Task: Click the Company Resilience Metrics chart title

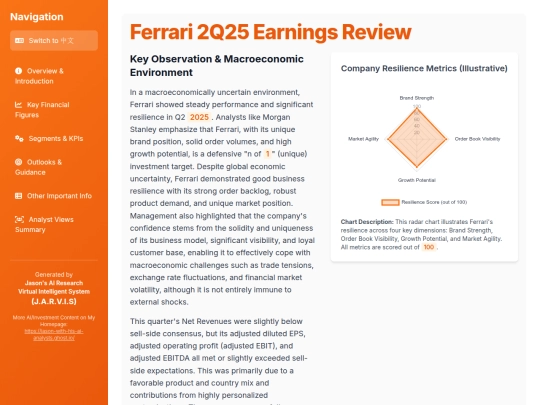Action: [424, 69]
